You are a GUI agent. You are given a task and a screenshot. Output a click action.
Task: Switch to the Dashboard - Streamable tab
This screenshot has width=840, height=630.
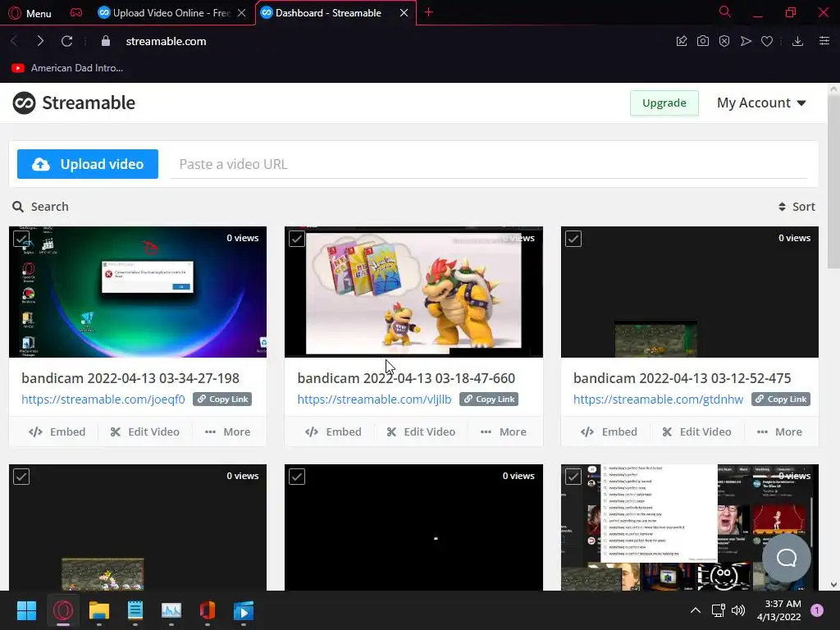[328, 13]
